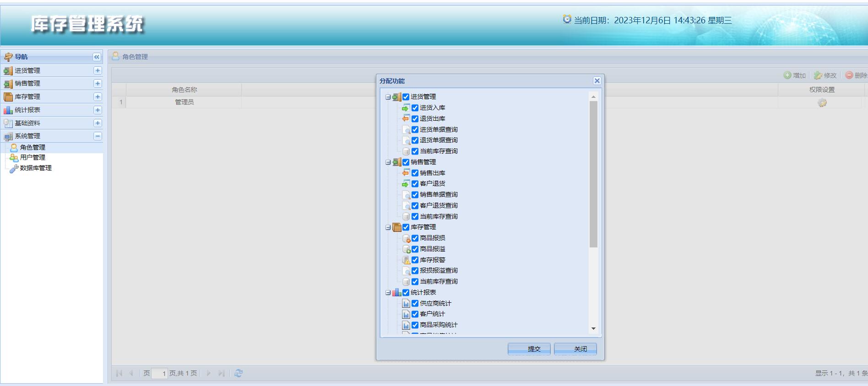The height and width of the screenshot is (386, 868).
Task: Click the 销售管理 icon in the dialog tree
Action: [x=396, y=162]
